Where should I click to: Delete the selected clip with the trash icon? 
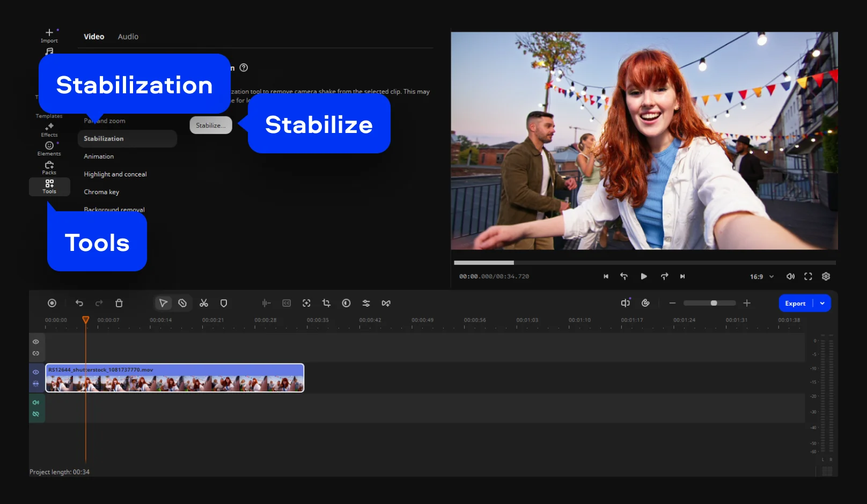[119, 303]
